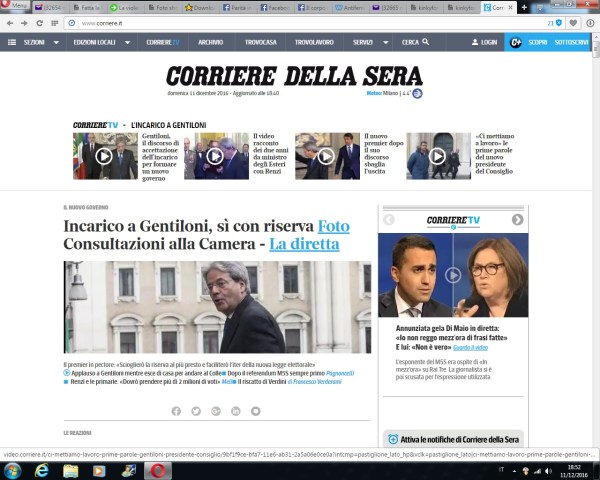
Task: Click 'Attiva le notifiche di Corriere della Sera'
Action: point(453,439)
